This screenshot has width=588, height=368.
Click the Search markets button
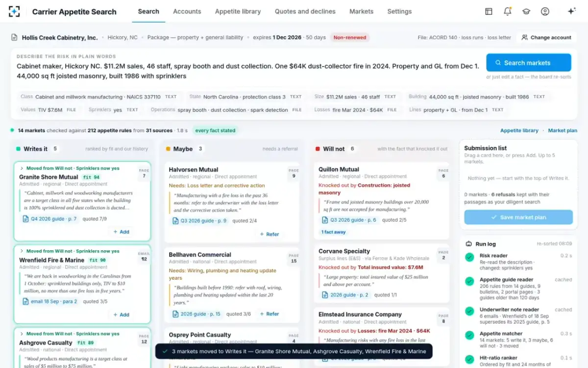point(529,63)
